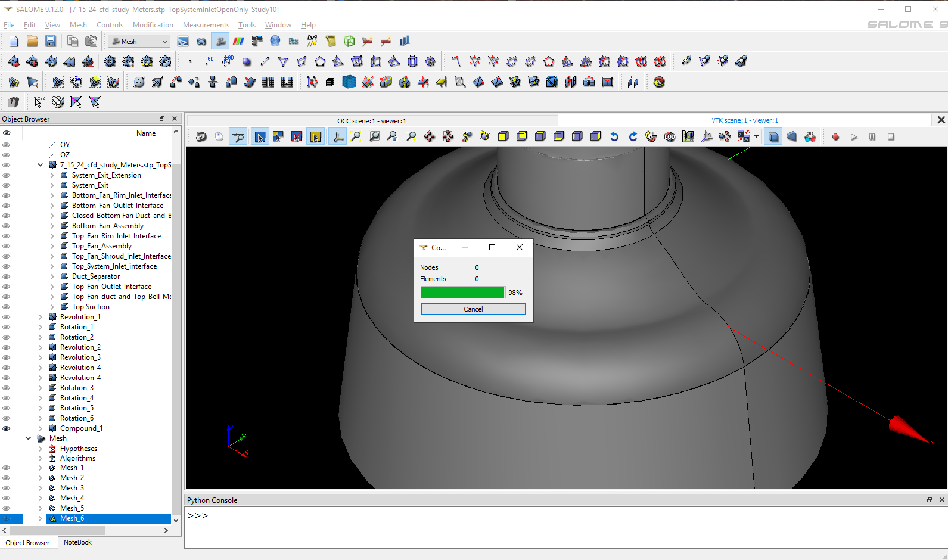Expand the Hypotheses tree node
The width and height of the screenshot is (948, 560).
(40, 449)
